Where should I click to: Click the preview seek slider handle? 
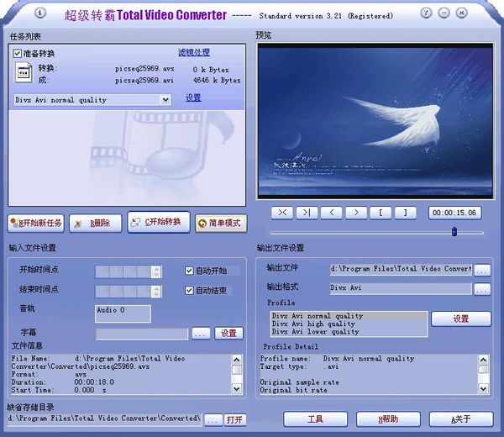coord(454,231)
